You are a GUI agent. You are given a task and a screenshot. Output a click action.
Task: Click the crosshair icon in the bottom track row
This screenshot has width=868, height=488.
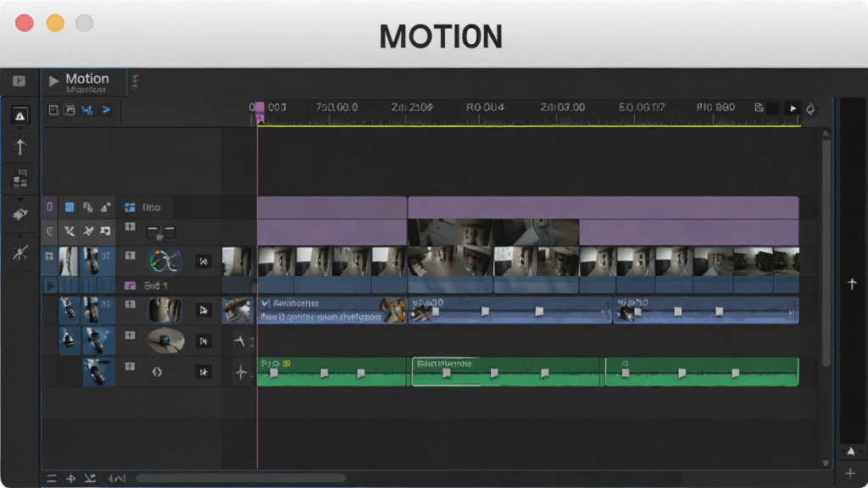tap(241, 372)
